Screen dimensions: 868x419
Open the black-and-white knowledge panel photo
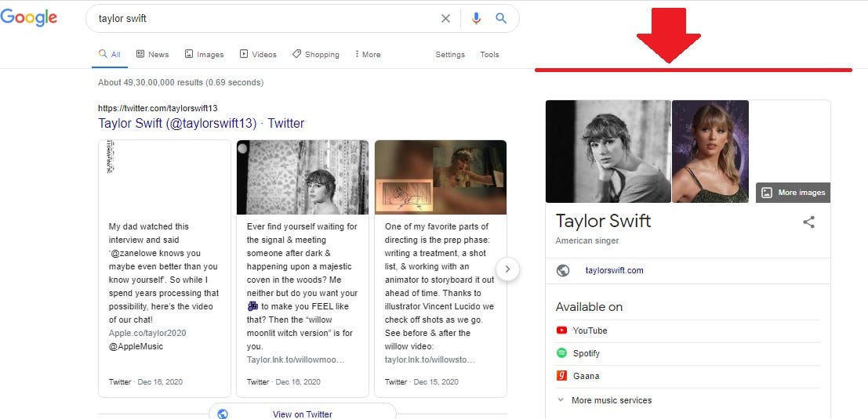pos(608,151)
